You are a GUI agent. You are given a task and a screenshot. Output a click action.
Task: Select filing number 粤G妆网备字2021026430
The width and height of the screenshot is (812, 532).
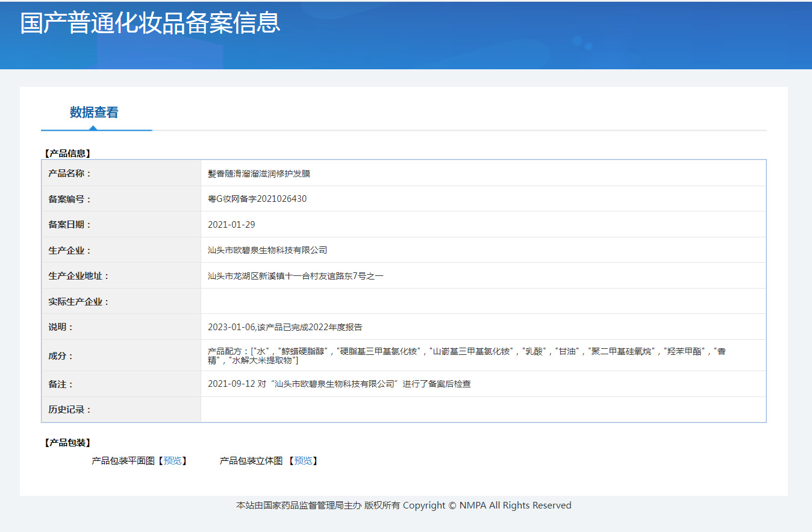coord(257,199)
